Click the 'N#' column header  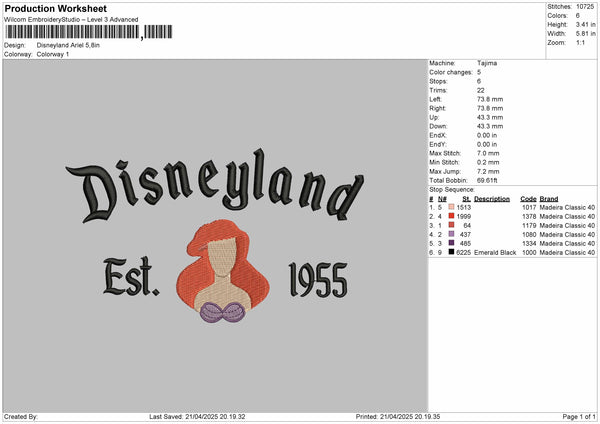(x=442, y=199)
